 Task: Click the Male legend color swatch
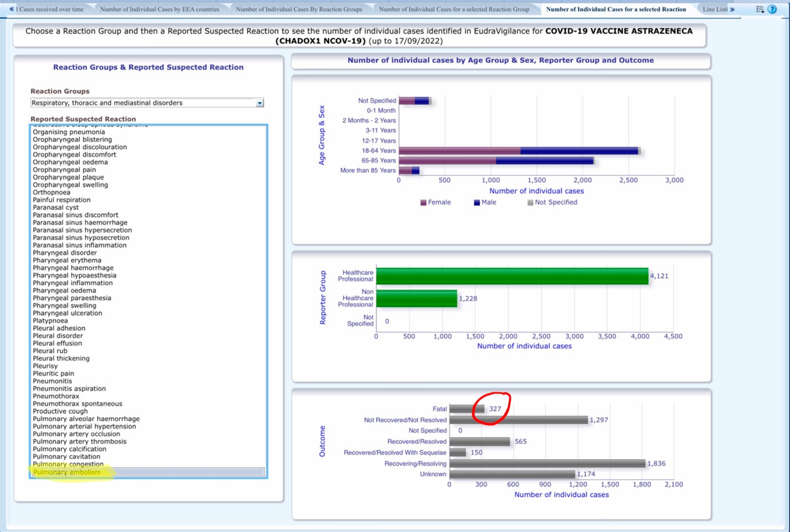coord(477,202)
